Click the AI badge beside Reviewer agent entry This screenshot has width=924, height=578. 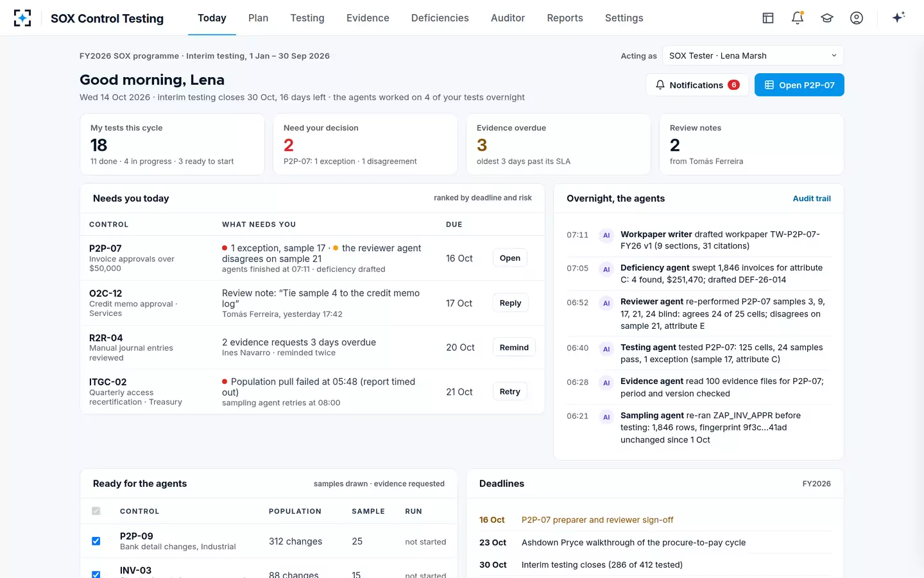click(x=606, y=303)
